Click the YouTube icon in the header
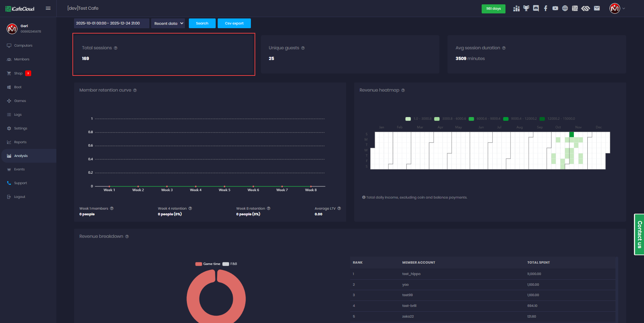Viewport: 644px width, 323px height. coord(555,8)
